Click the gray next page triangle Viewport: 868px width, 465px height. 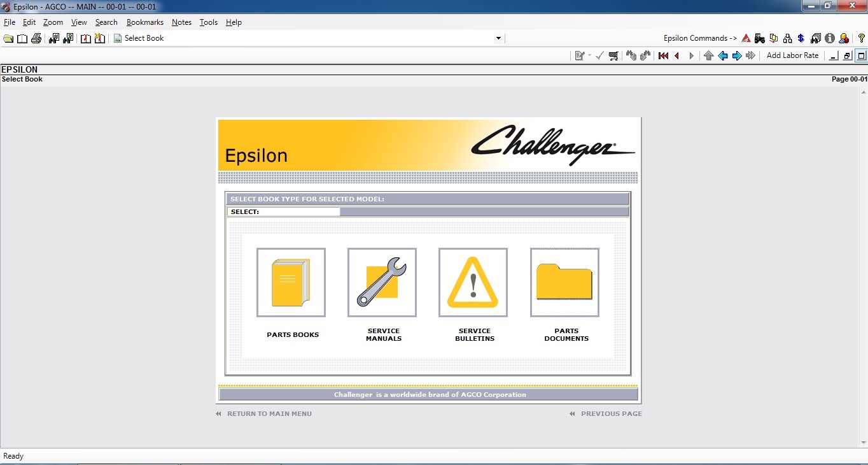pos(691,55)
